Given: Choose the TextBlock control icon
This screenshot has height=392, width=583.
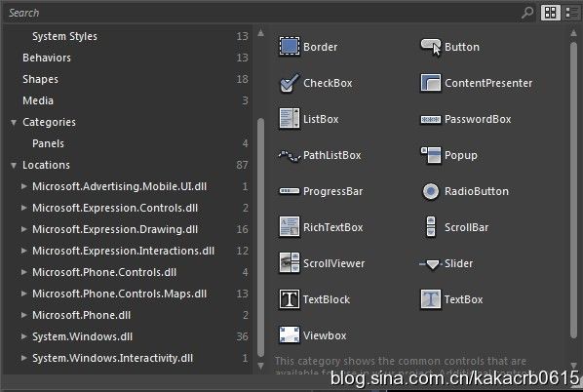Looking at the screenshot, I should pyautogui.click(x=290, y=299).
